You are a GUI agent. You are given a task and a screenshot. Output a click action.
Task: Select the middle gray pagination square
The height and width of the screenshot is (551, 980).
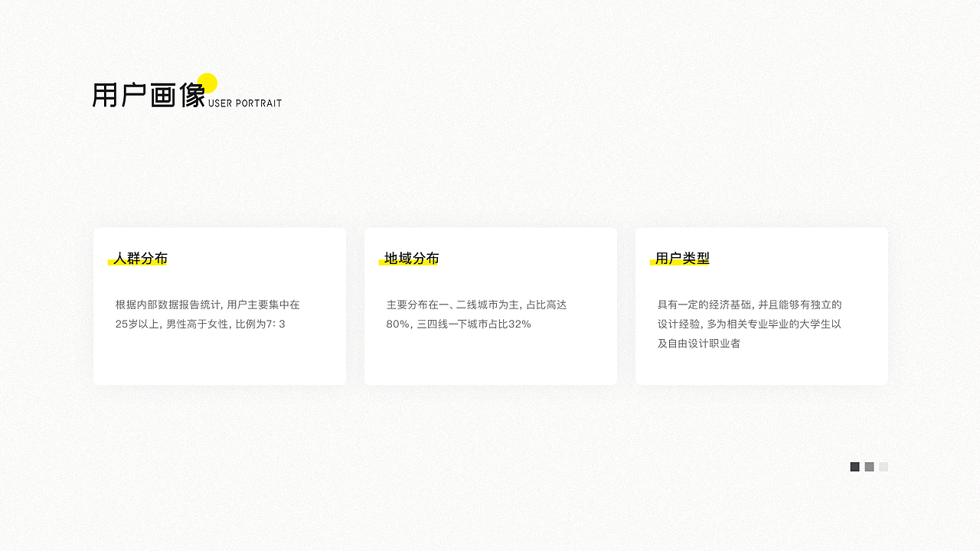coord(869,466)
